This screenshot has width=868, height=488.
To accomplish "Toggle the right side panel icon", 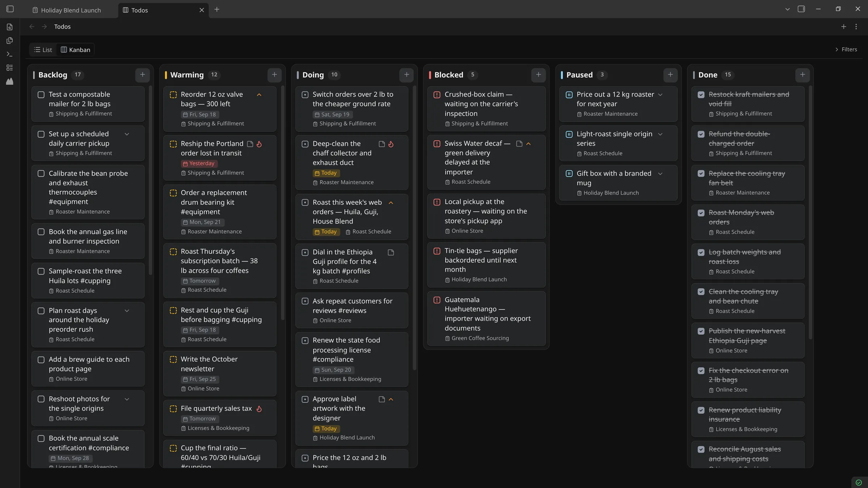I will tap(801, 9).
